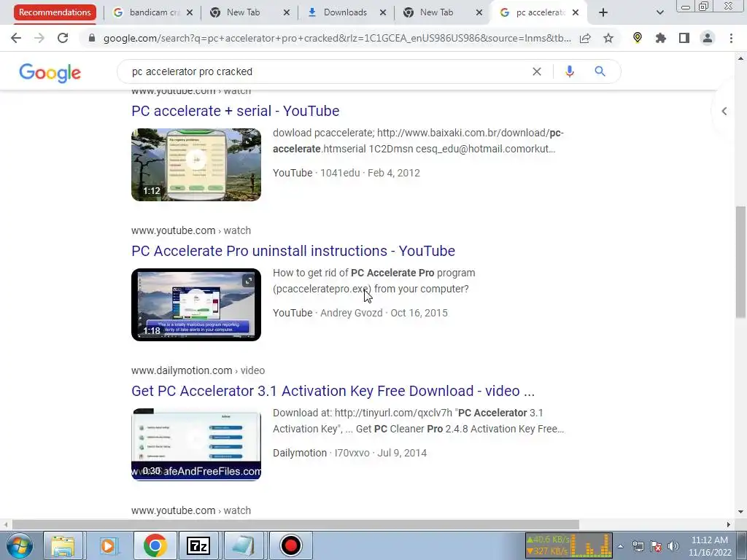
Task: Open the volume speaker tray icon
Action: pyautogui.click(x=673, y=546)
